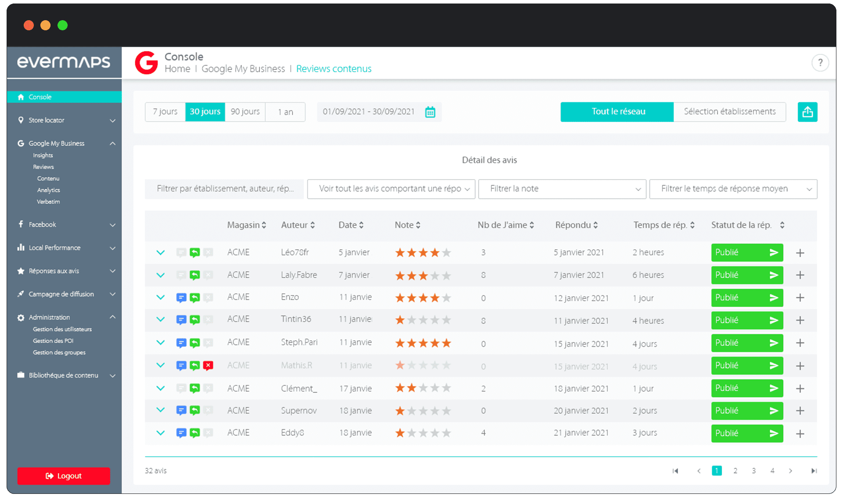The height and width of the screenshot is (504, 843).
Task: Click the Logout button
Action: click(x=64, y=476)
